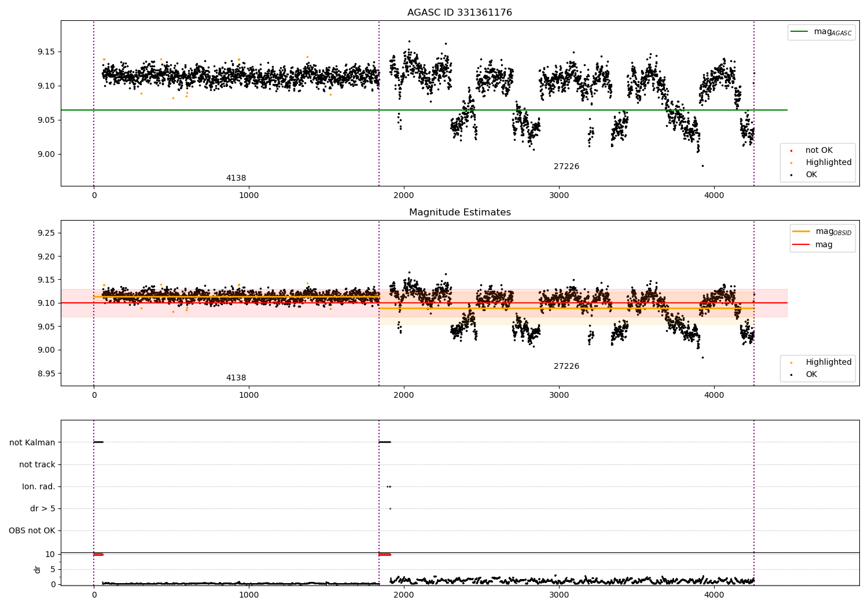868x608 pixels.
Task: Click the title 'AGASC ID 331361176'
Action: (x=459, y=13)
